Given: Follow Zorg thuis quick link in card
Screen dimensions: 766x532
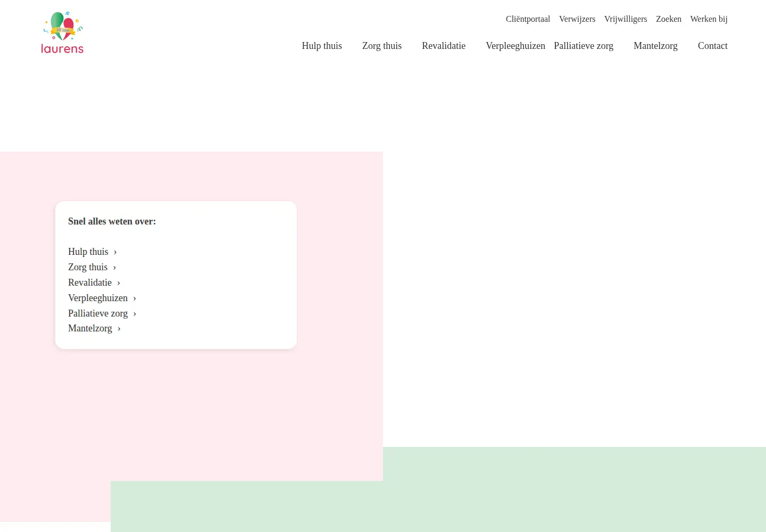Looking at the screenshot, I should click(x=92, y=267).
